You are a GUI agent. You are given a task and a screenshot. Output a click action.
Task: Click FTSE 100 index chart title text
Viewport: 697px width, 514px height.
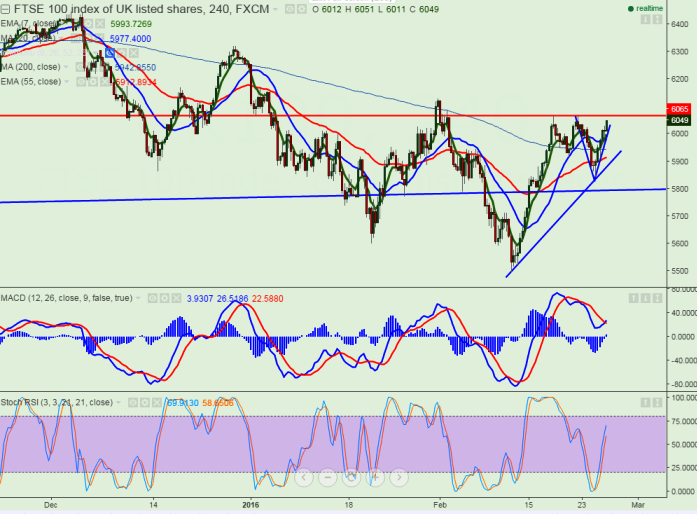tap(141, 9)
